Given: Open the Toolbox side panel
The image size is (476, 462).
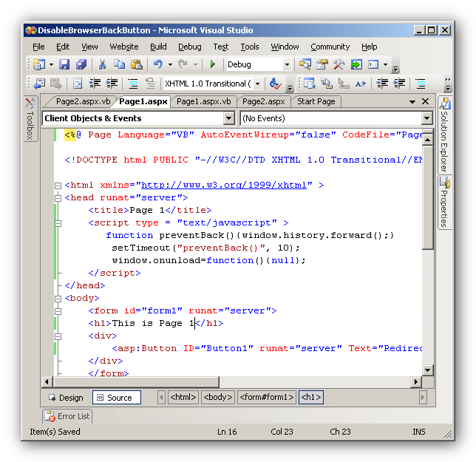Looking at the screenshot, I should [30, 119].
